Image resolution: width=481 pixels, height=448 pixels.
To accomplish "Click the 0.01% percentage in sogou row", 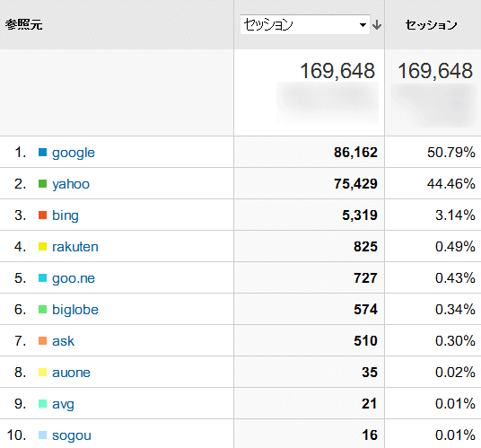I will tap(455, 435).
